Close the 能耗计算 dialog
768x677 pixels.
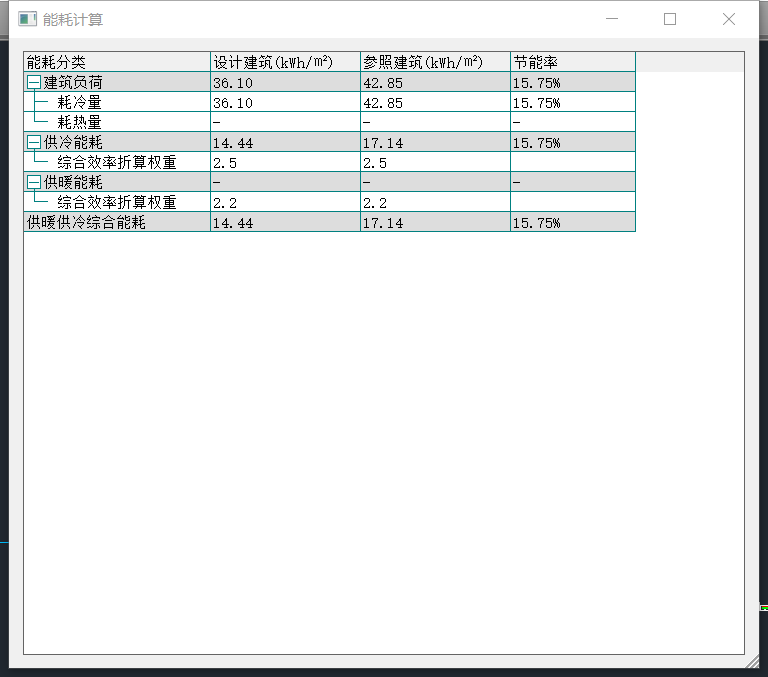click(729, 19)
